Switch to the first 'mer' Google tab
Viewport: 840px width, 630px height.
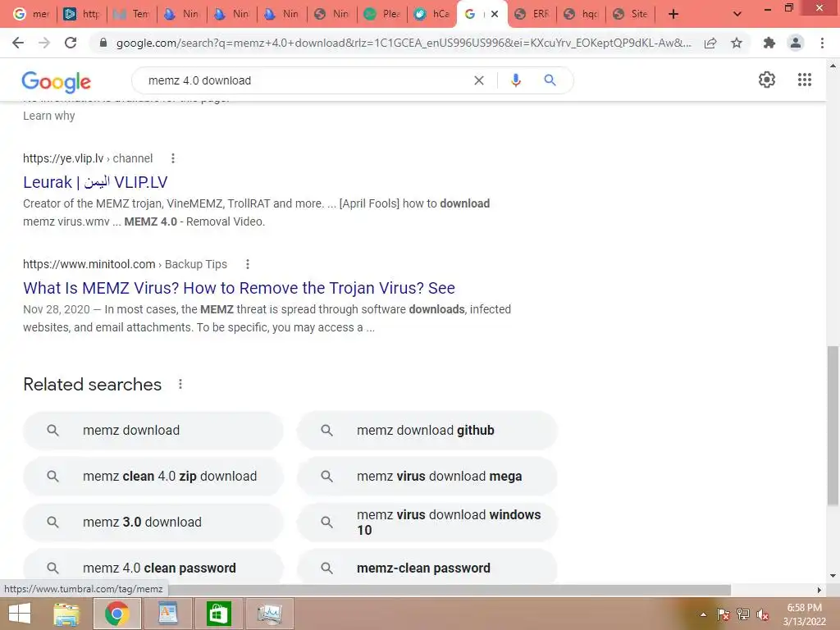(31, 14)
